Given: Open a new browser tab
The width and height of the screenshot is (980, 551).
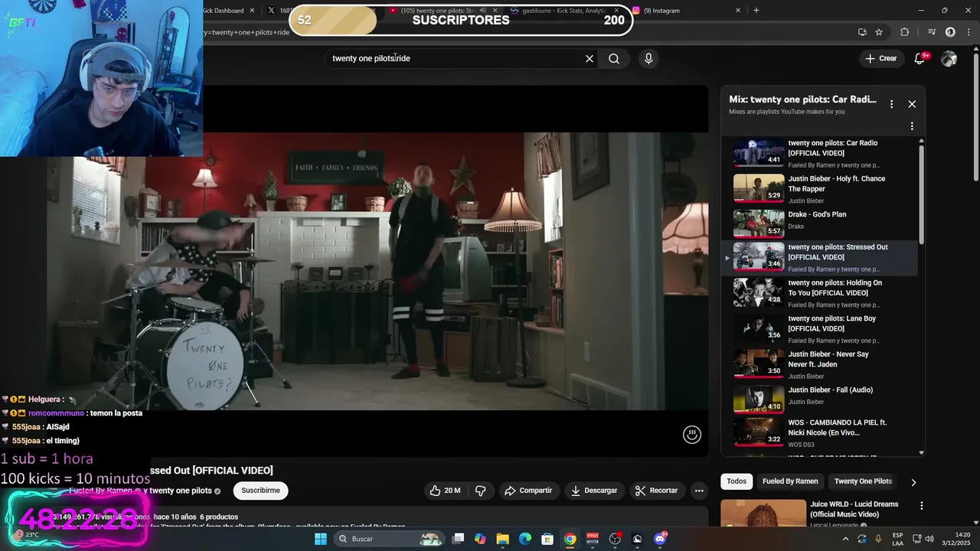Looking at the screenshot, I should (x=756, y=11).
